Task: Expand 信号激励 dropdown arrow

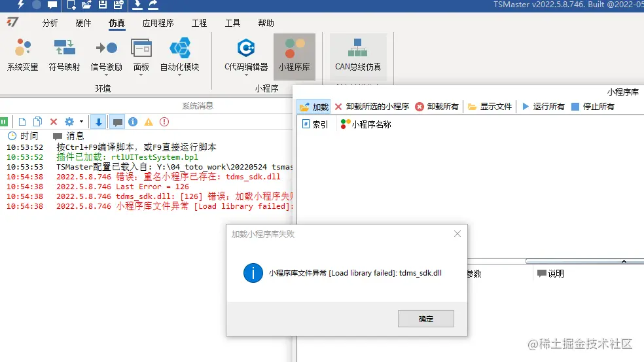Action: tap(107, 75)
